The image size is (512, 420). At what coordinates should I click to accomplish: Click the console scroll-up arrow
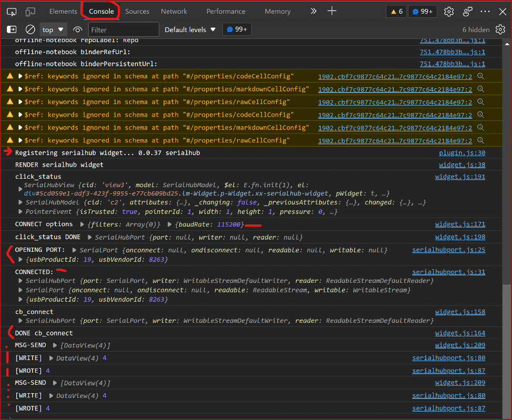click(507, 44)
